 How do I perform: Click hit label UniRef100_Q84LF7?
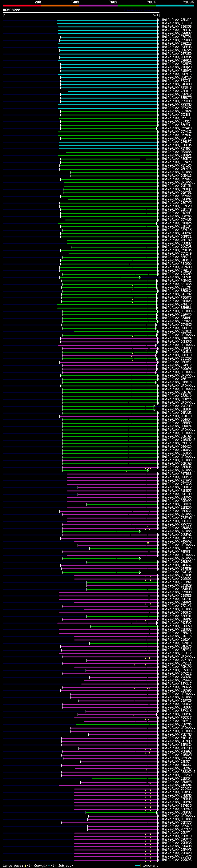point(177,142)
